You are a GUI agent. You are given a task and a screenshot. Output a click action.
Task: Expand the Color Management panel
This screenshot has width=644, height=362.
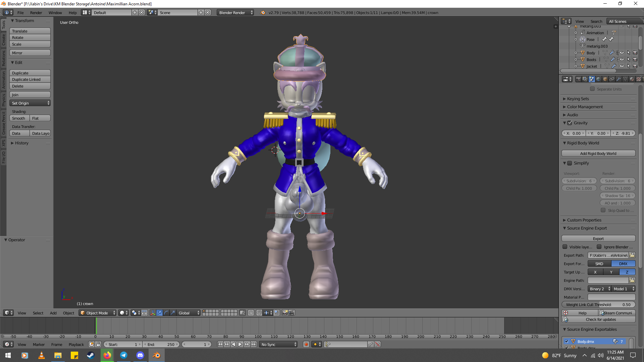click(x=585, y=107)
